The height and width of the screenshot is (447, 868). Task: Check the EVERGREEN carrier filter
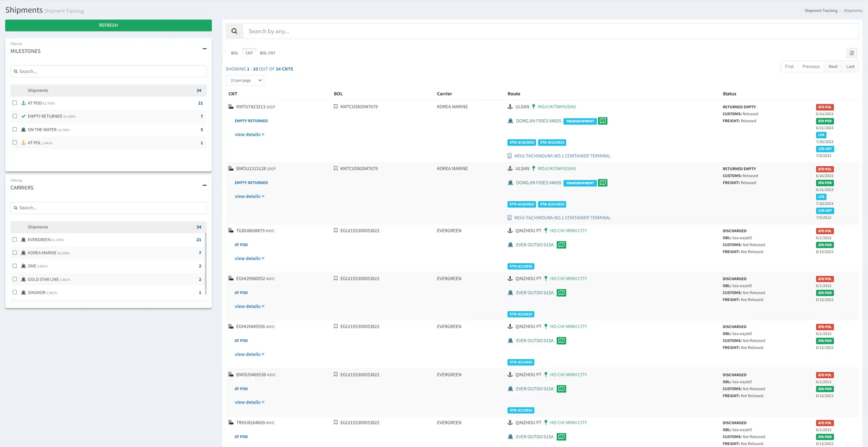(x=15, y=239)
